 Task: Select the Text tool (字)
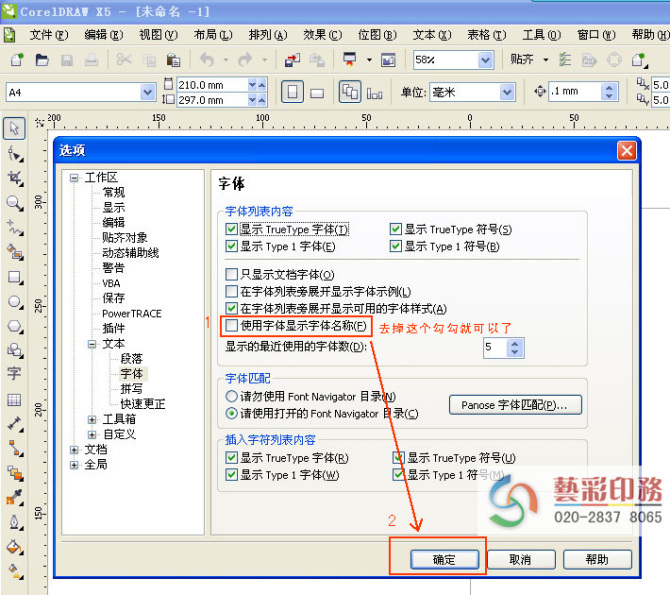(14, 374)
